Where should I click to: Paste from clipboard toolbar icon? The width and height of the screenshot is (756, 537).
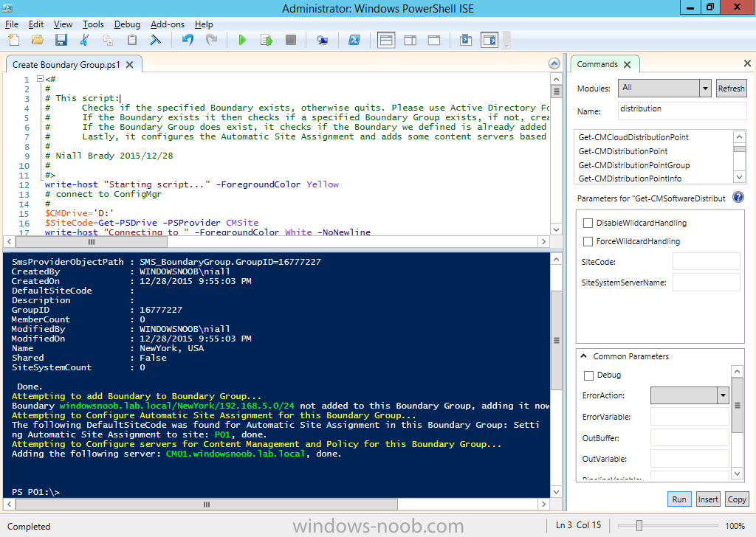coord(131,40)
